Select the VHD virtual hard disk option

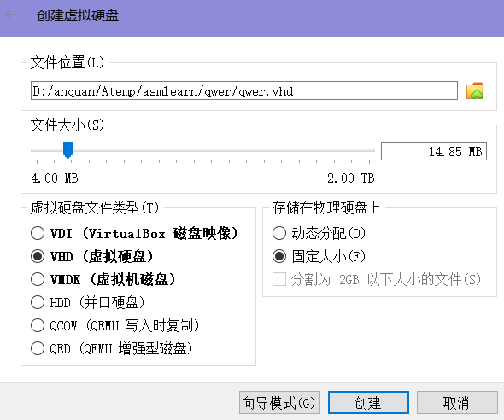tap(91, 256)
